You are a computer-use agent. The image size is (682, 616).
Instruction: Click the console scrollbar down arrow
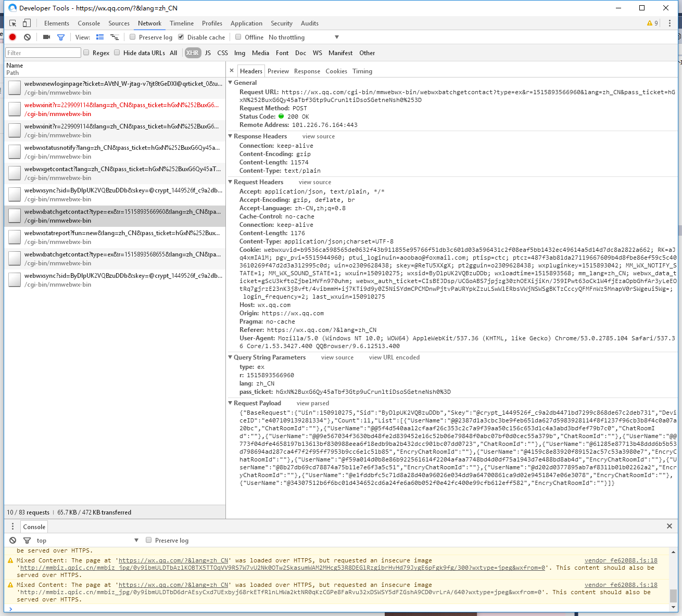pos(673,608)
